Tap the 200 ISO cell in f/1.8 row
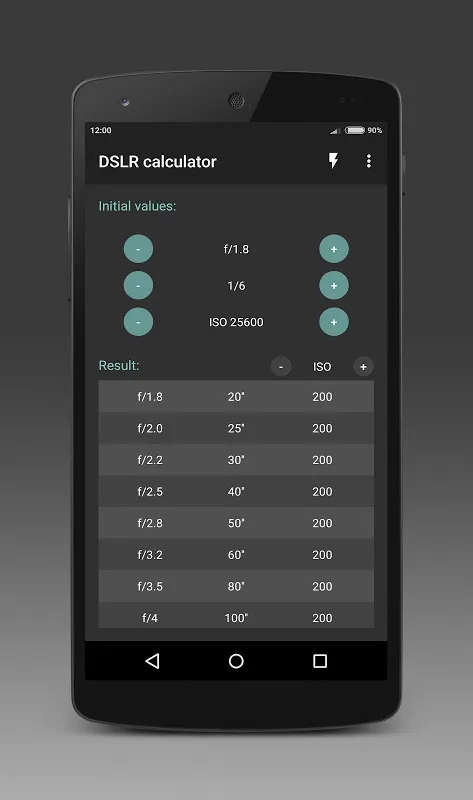Viewport: 473px width, 800px height. click(x=322, y=396)
